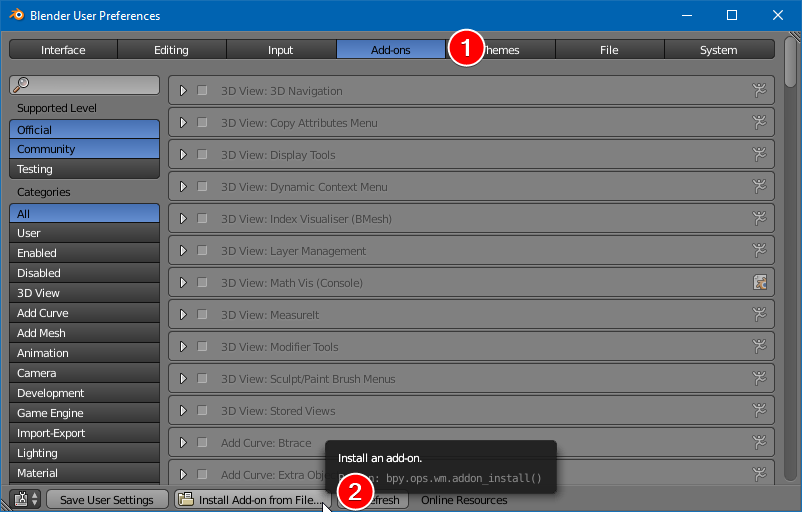The height and width of the screenshot is (512, 802).
Task: Select the All category
Action: pos(84,213)
